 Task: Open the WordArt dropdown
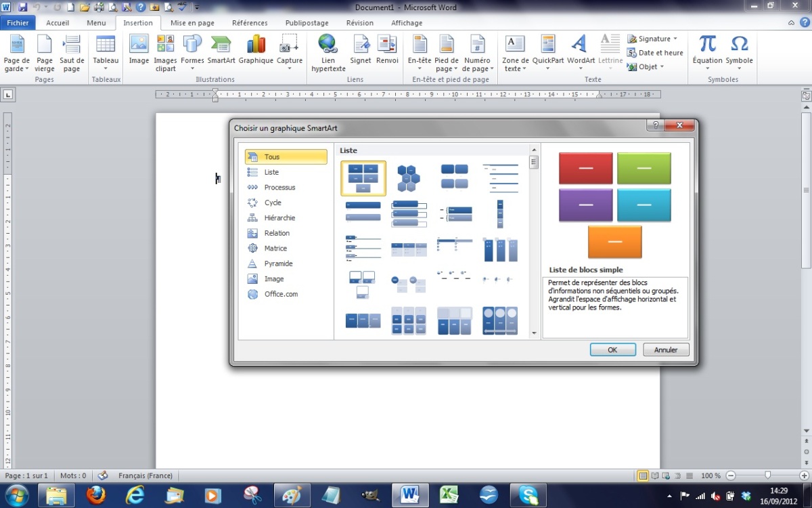coord(581,54)
